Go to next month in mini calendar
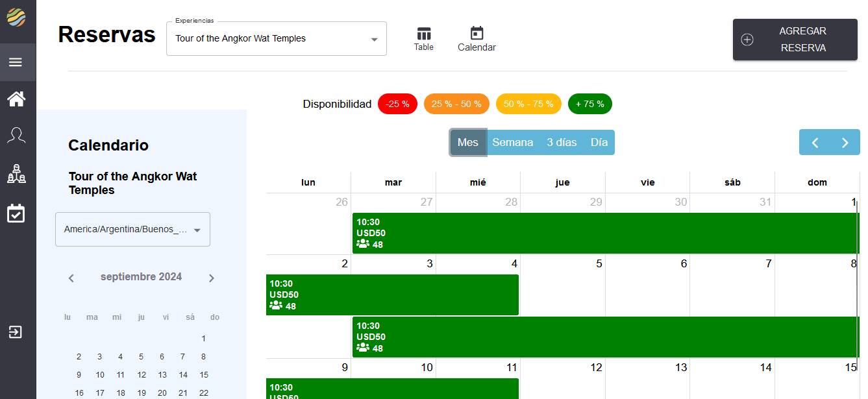Image resolution: width=868 pixels, height=399 pixels. (212, 278)
